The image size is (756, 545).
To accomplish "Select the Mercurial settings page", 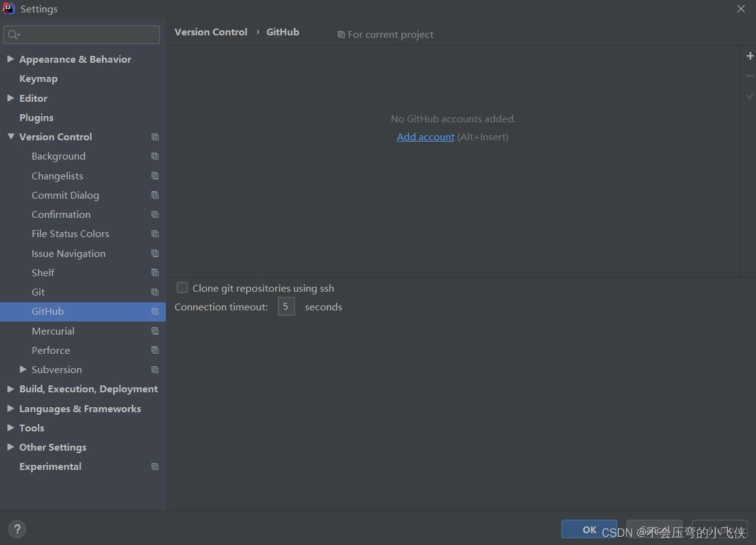I will pyautogui.click(x=53, y=331).
